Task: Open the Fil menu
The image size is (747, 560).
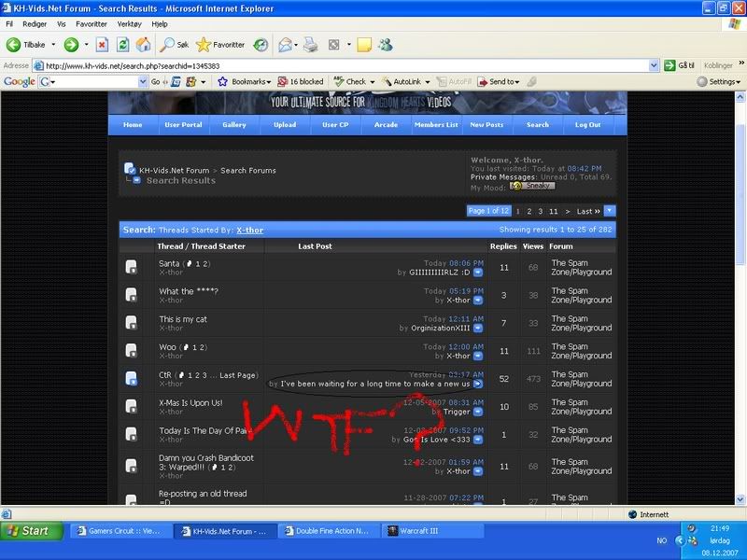Action: (9, 24)
